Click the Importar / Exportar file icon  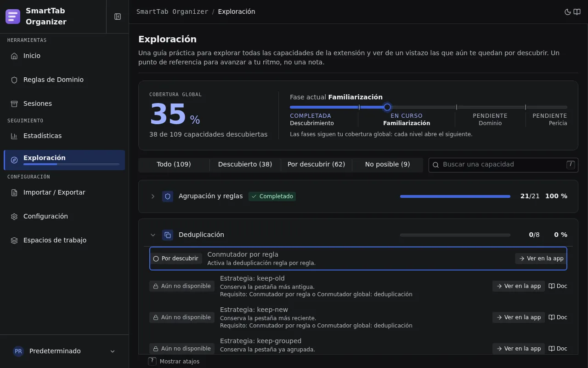click(x=14, y=192)
